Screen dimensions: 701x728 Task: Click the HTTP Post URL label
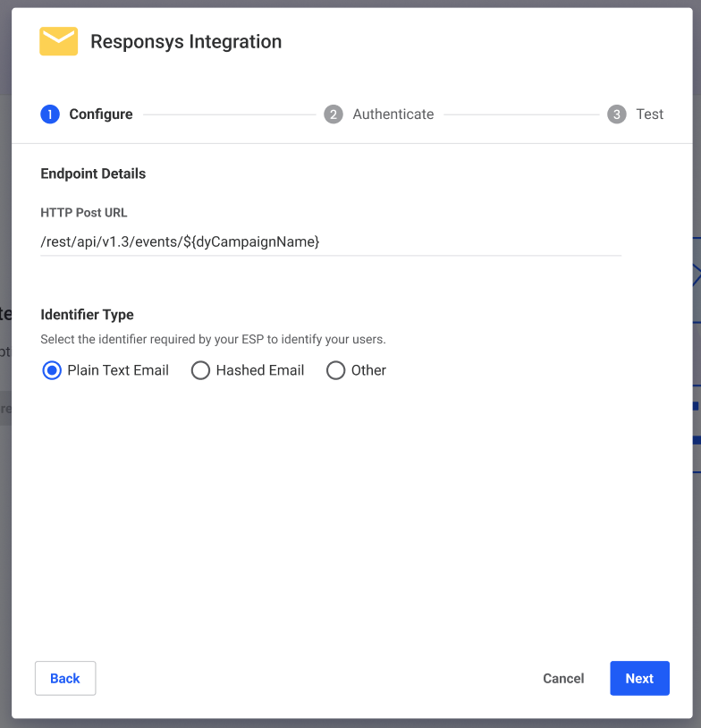tap(83, 213)
